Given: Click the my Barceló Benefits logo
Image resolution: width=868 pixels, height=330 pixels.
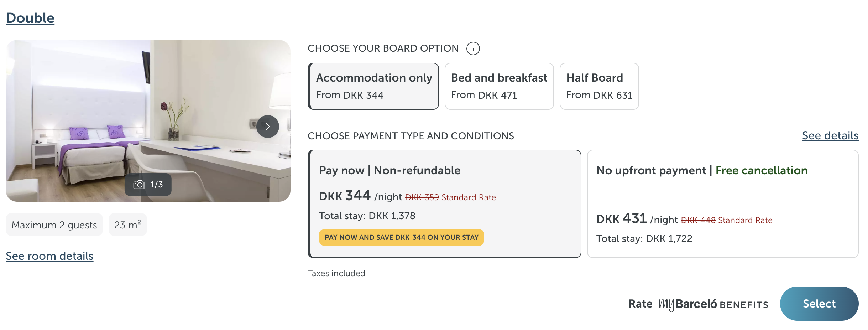Looking at the screenshot, I should click(x=713, y=304).
